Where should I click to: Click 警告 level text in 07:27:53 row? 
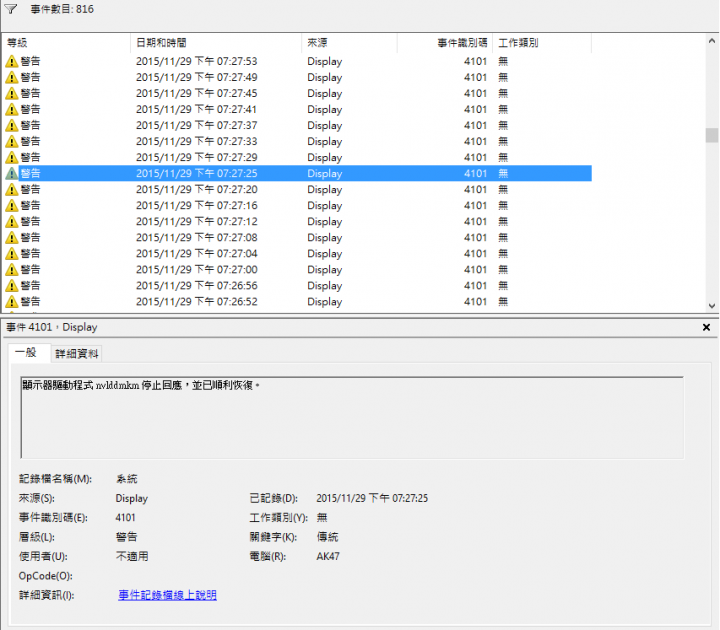[30, 61]
